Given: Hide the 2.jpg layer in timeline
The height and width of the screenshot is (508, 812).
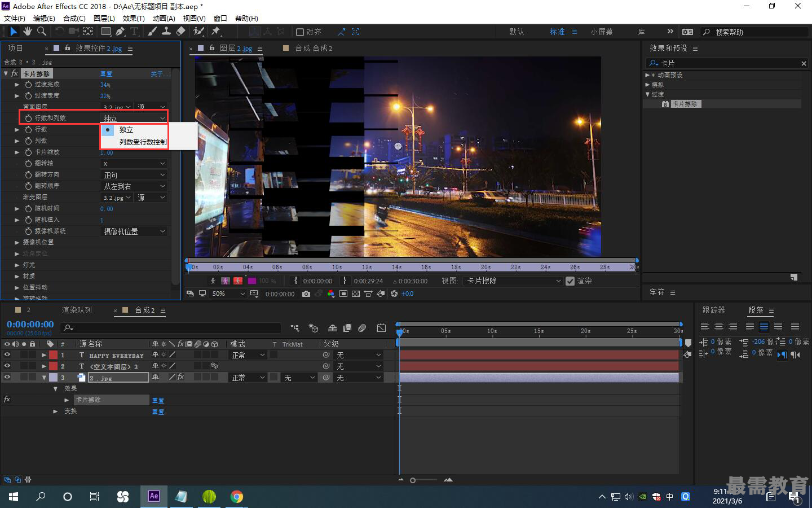Looking at the screenshot, I should (7, 378).
